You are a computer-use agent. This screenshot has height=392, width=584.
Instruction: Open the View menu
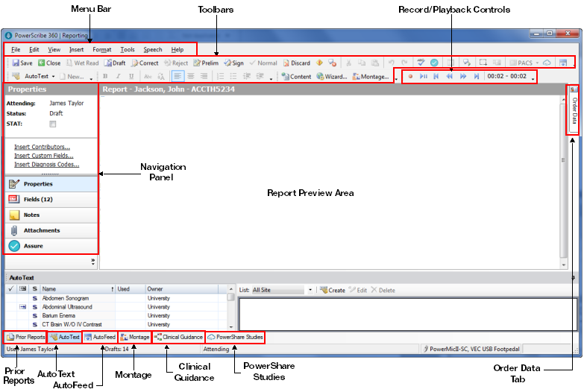pyautogui.click(x=54, y=49)
